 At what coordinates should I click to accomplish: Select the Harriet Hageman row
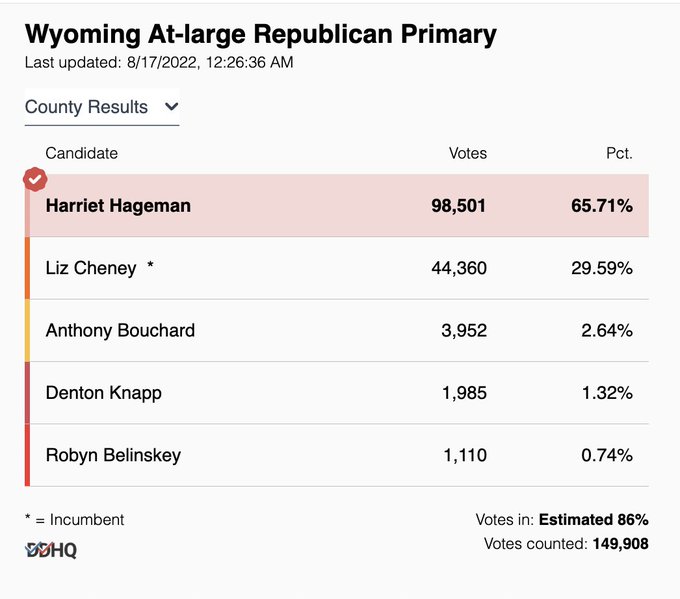337,206
